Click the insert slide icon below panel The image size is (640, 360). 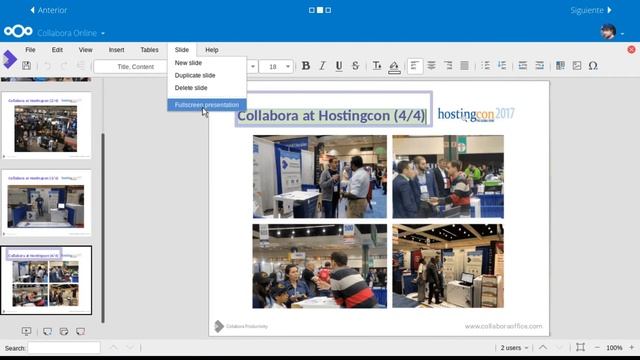[x=47, y=331]
